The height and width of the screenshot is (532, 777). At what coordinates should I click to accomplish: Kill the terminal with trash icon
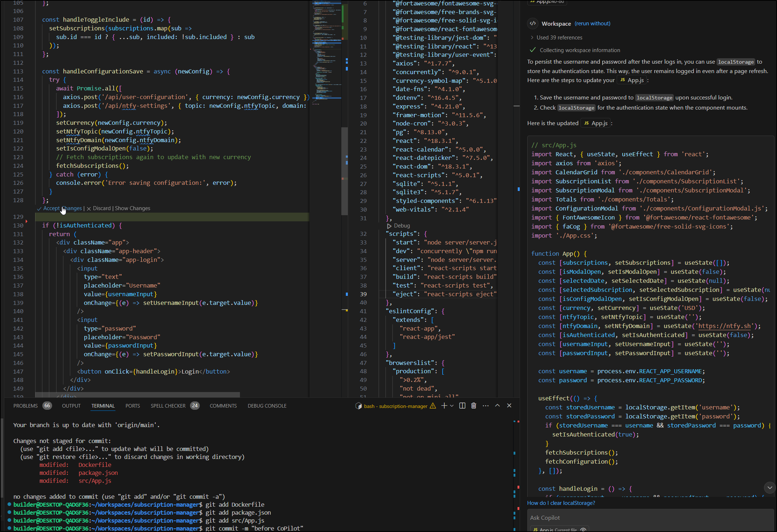[473, 406]
